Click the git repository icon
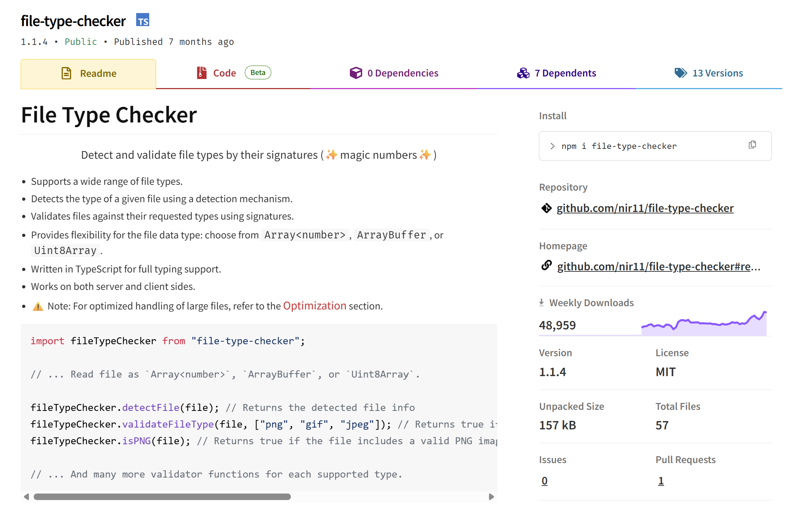Screen dimensions: 812x508 coord(546,208)
